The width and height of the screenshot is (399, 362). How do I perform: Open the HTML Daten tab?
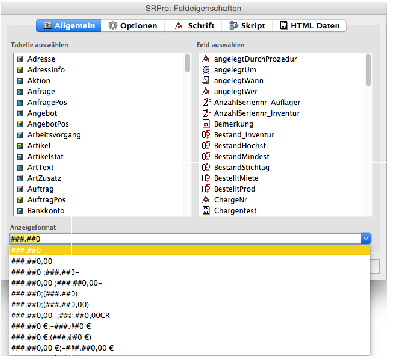pyautogui.click(x=309, y=26)
